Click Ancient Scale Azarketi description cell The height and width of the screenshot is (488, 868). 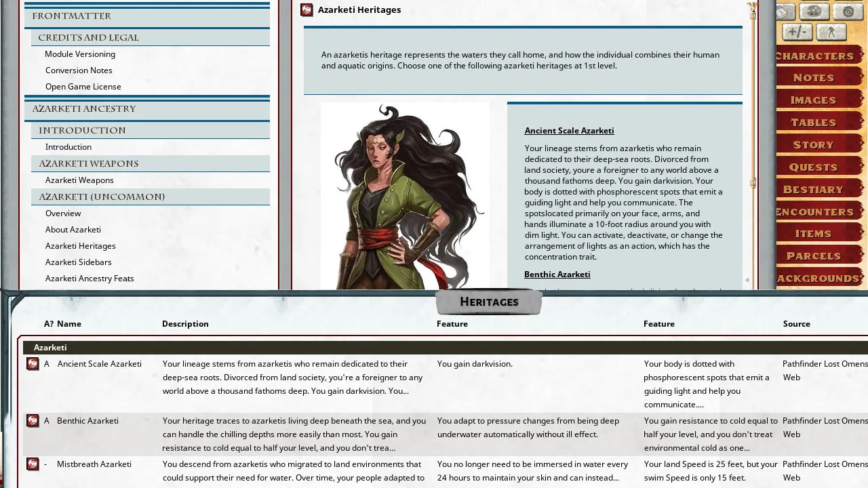[x=293, y=378]
